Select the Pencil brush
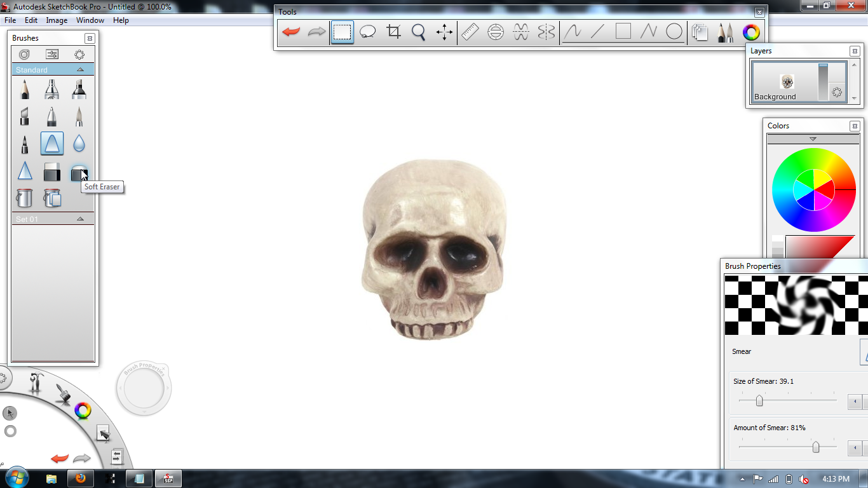Image resolution: width=868 pixels, height=488 pixels. point(24,89)
